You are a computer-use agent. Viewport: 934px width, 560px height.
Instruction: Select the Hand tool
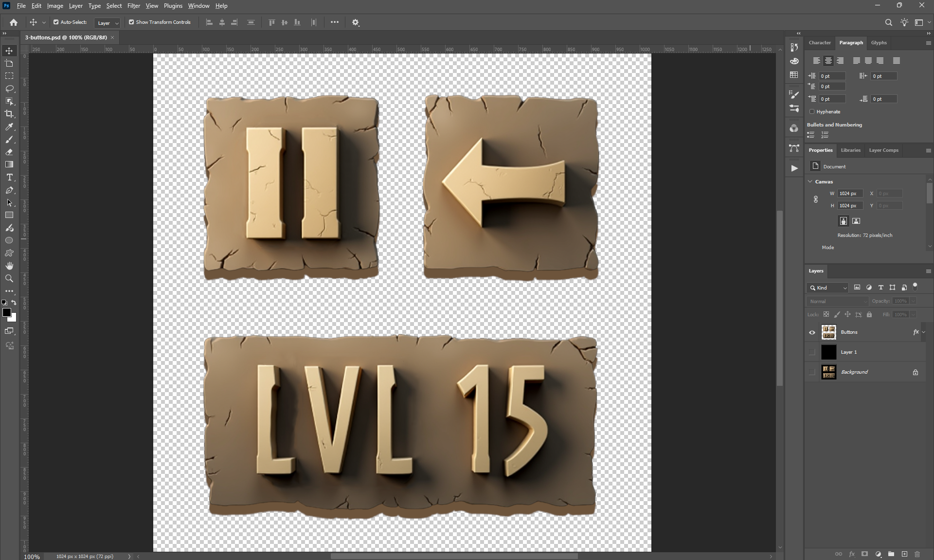(x=9, y=266)
